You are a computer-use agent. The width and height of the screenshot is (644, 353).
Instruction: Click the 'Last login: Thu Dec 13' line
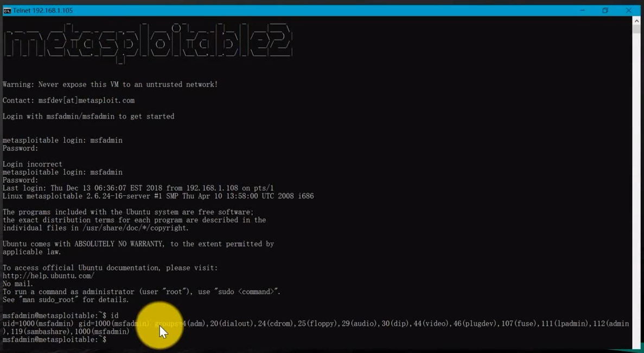point(138,188)
